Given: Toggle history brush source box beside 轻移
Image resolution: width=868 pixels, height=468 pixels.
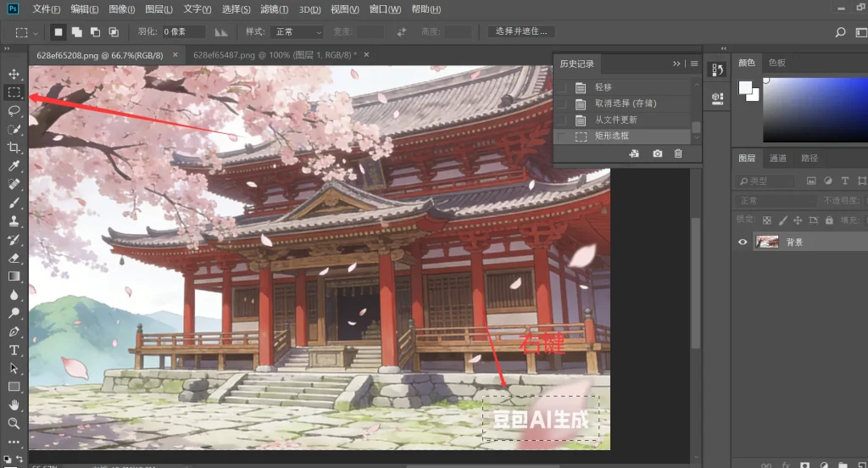Looking at the screenshot, I should [561, 87].
